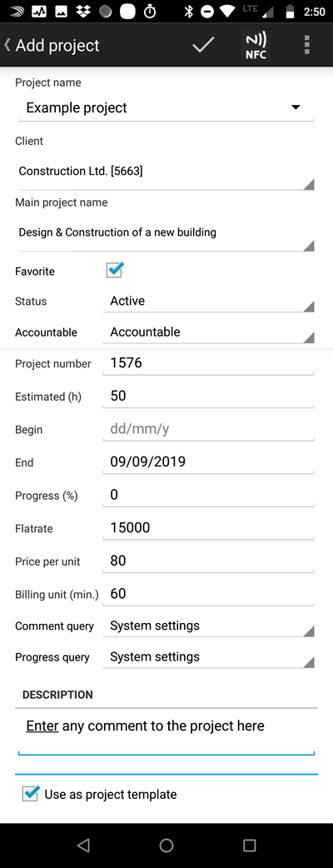Image resolution: width=333 pixels, height=868 pixels.
Task: Focus the Description comment text box
Action: [166, 732]
